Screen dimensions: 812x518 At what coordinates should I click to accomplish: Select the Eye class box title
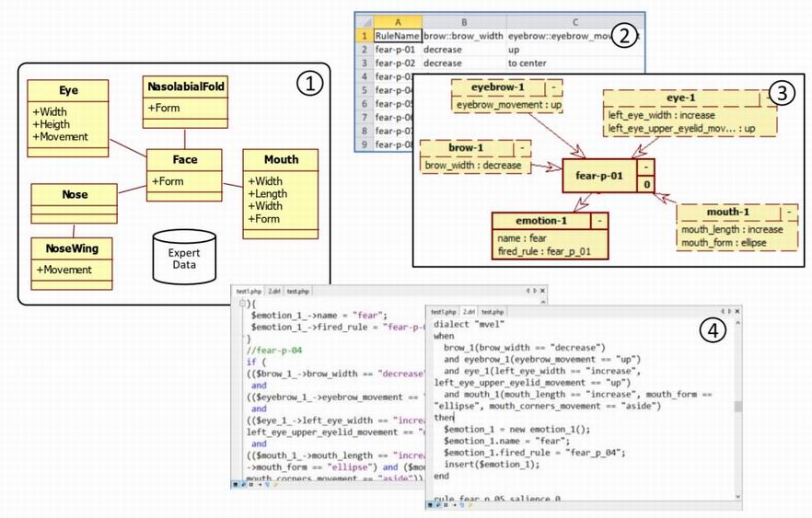(x=68, y=90)
